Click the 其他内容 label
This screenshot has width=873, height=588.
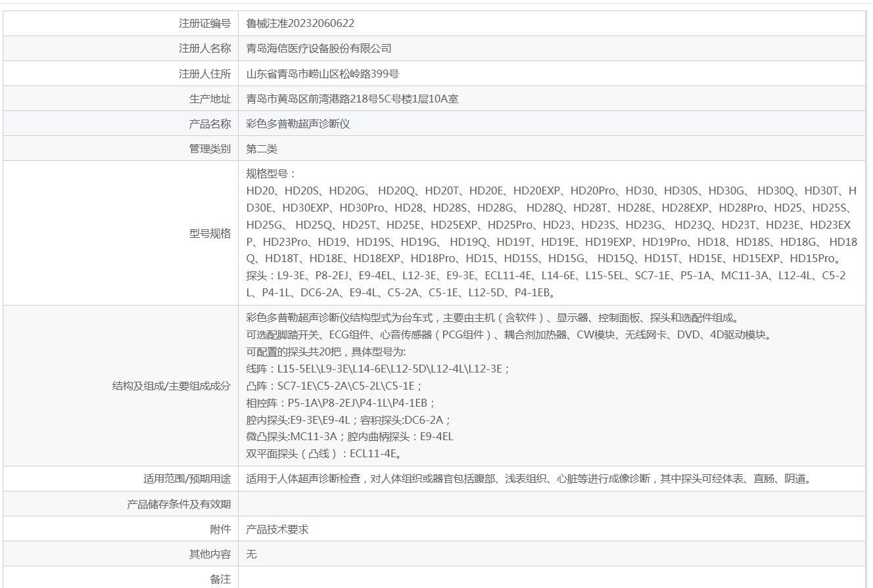[210, 554]
